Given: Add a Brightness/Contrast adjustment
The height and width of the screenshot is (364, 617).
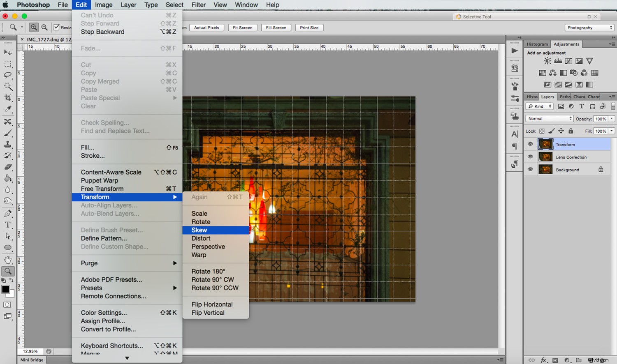Looking at the screenshot, I should pos(547,61).
